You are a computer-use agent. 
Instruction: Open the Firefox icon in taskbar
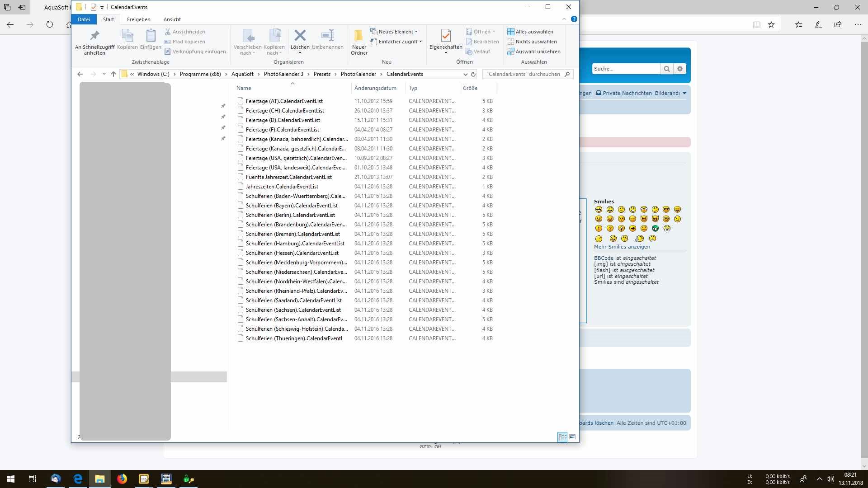[122, 479]
